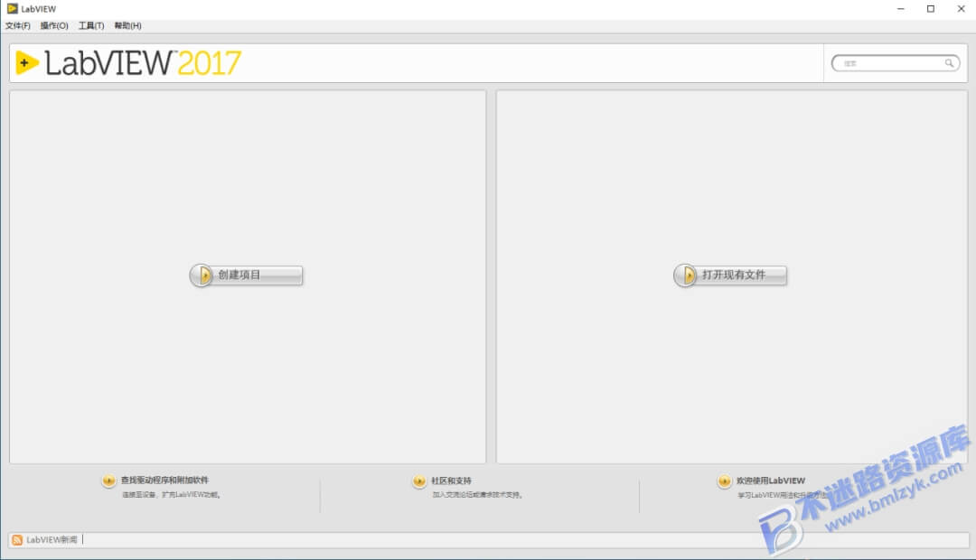Click the LabVIEW icon in the title bar

point(12,9)
